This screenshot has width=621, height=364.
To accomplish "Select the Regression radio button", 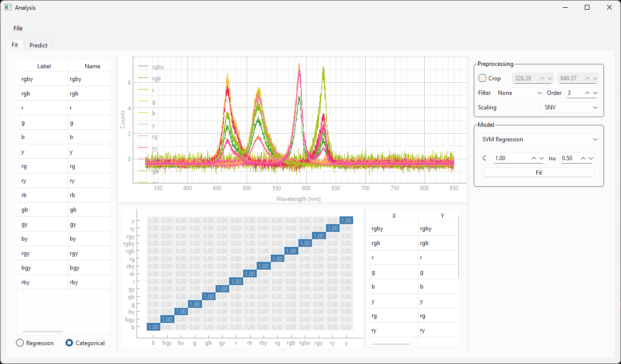I will [x=20, y=343].
